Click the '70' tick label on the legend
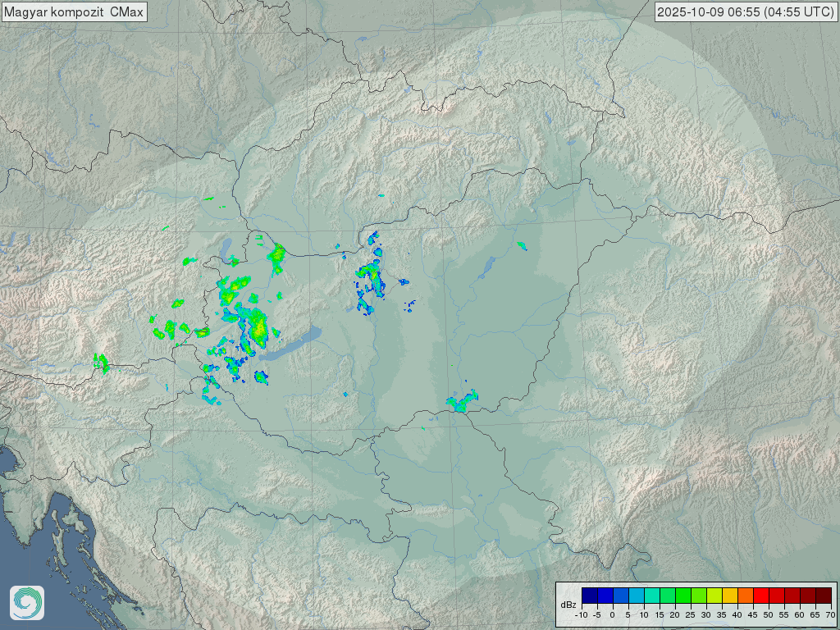Image resolution: width=840 pixels, height=630 pixels. tap(830, 614)
